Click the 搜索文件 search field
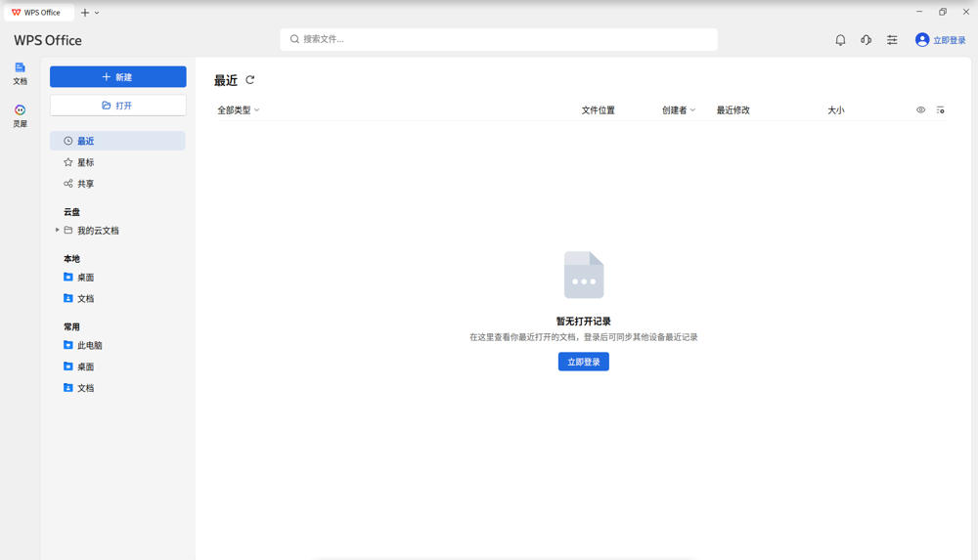The image size is (978, 560). tap(499, 39)
